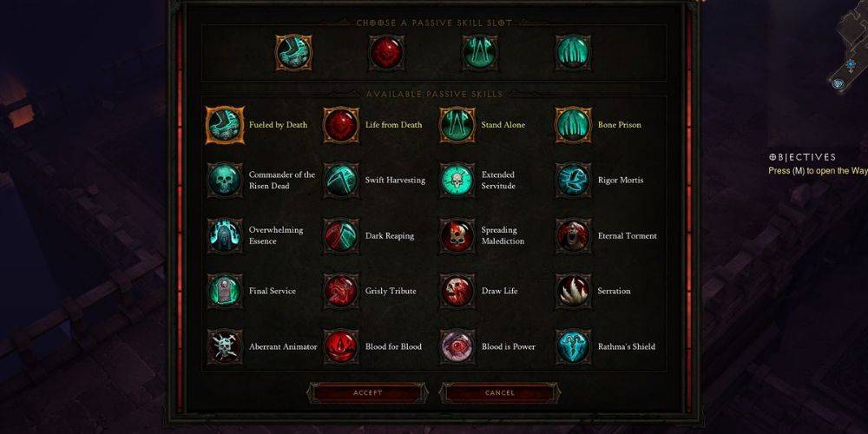Viewport: 868px width, 434px height.
Task: Select the Overwhelming Essence passive icon
Action: 225,236
